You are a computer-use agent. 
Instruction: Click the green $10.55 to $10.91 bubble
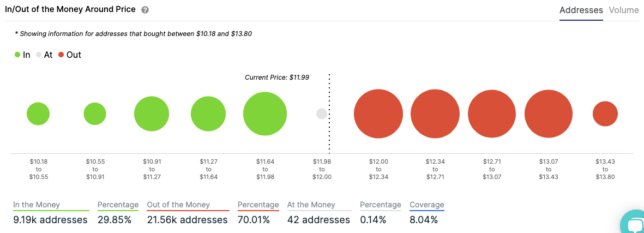[95, 114]
